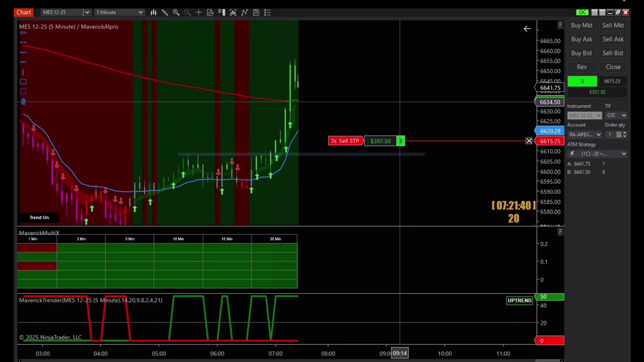Click Buy Mkt button

click(582, 25)
